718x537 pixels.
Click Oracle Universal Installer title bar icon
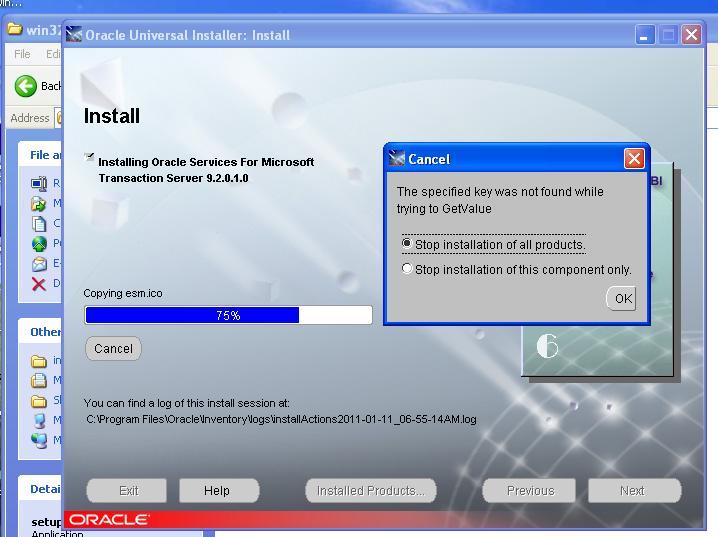click(74, 34)
